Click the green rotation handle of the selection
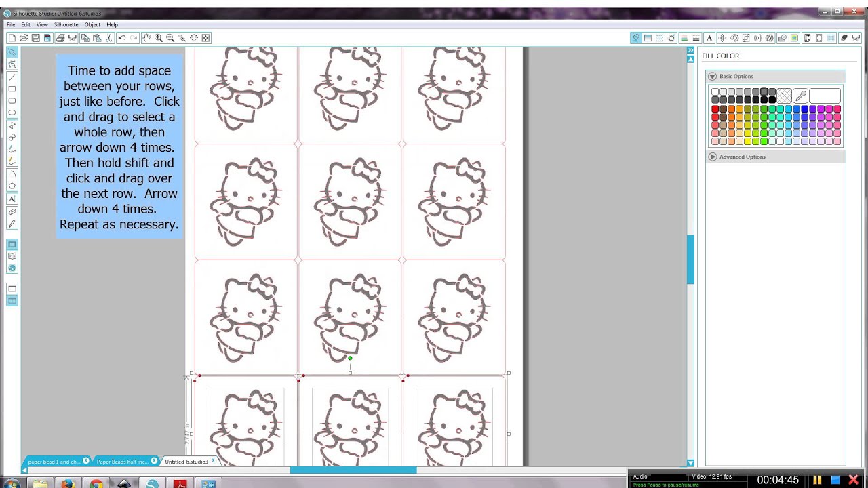The image size is (868, 488). click(350, 358)
